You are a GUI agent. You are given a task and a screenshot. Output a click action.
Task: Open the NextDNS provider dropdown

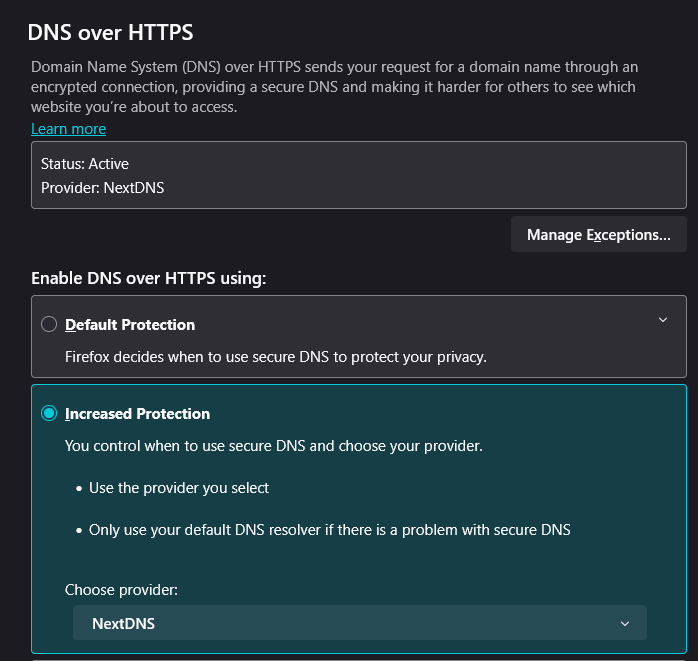pos(360,623)
